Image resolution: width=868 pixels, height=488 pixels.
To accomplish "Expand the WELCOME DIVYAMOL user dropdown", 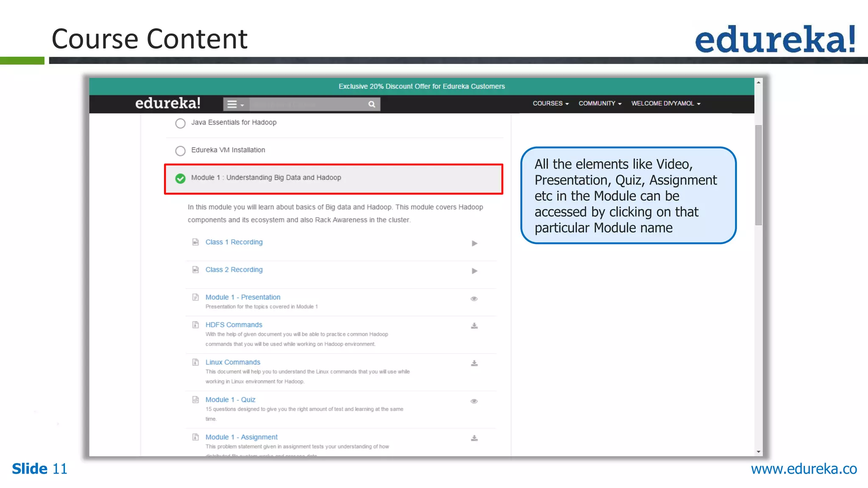I will (x=665, y=103).
